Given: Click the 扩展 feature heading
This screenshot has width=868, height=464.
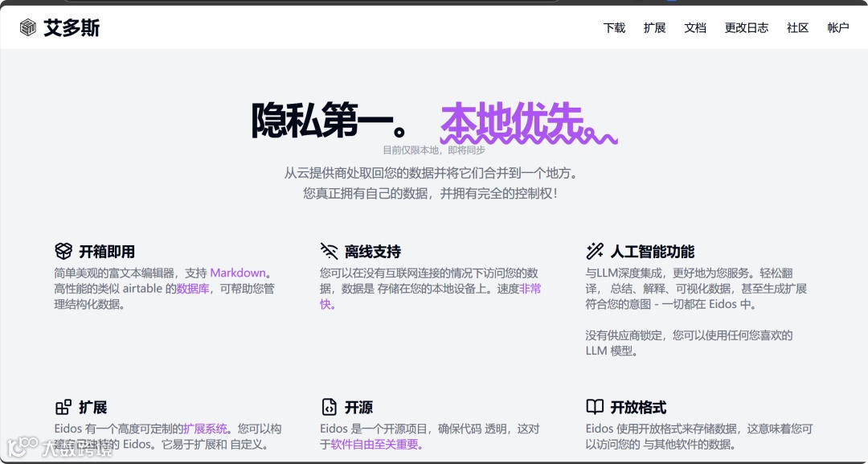Looking at the screenshot, I should click(x=93, y=408).
